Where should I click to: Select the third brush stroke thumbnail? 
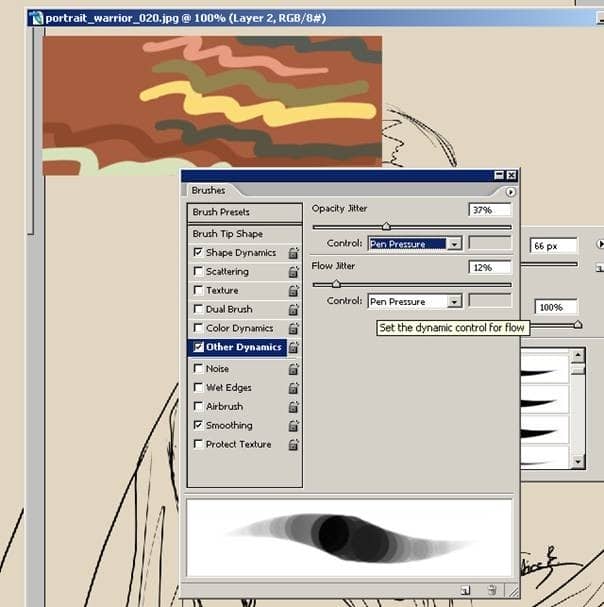click(x=545, y=430)
